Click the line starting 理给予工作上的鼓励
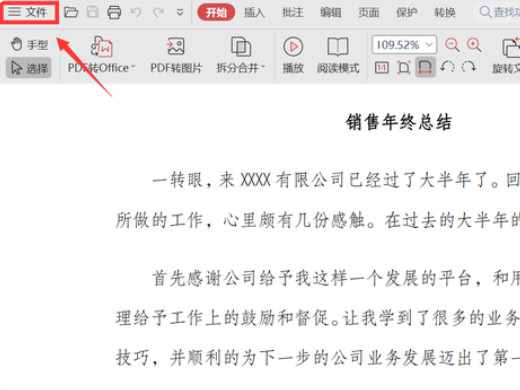Viewport: 520px width, 390px height. pos(318,318)
